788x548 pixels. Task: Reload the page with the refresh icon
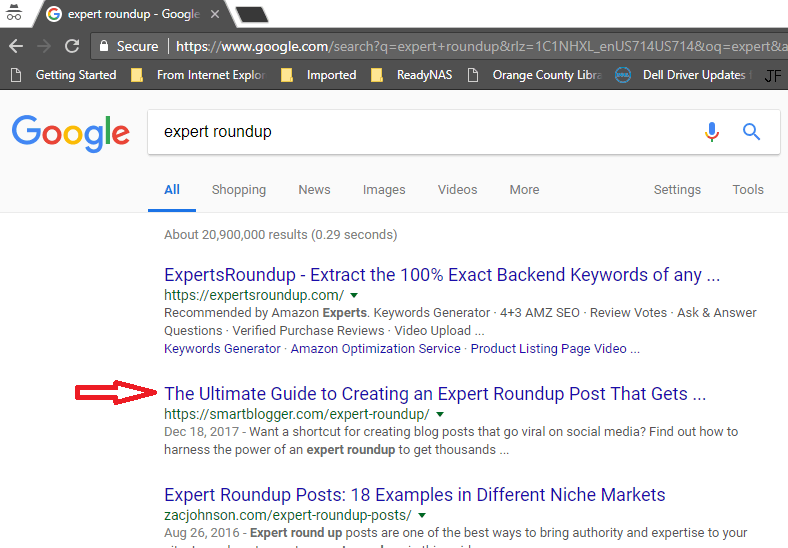point(72,46)
